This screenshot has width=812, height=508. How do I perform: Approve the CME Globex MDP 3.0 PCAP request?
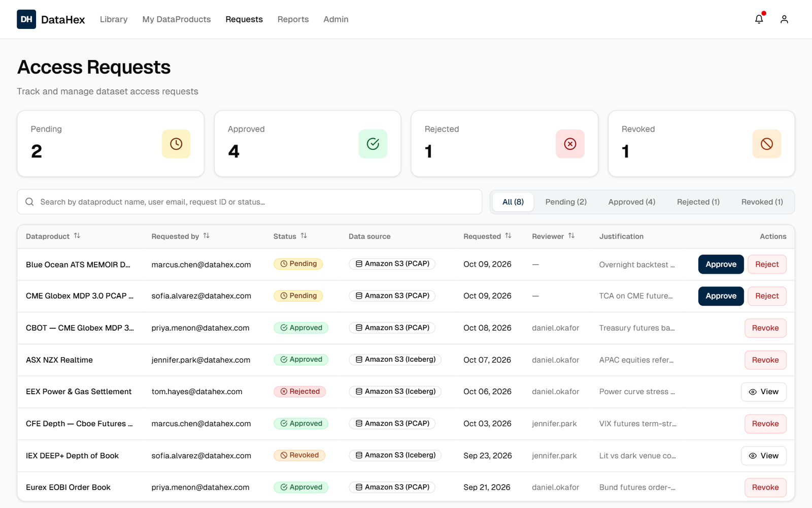click(x=721, y=296)
